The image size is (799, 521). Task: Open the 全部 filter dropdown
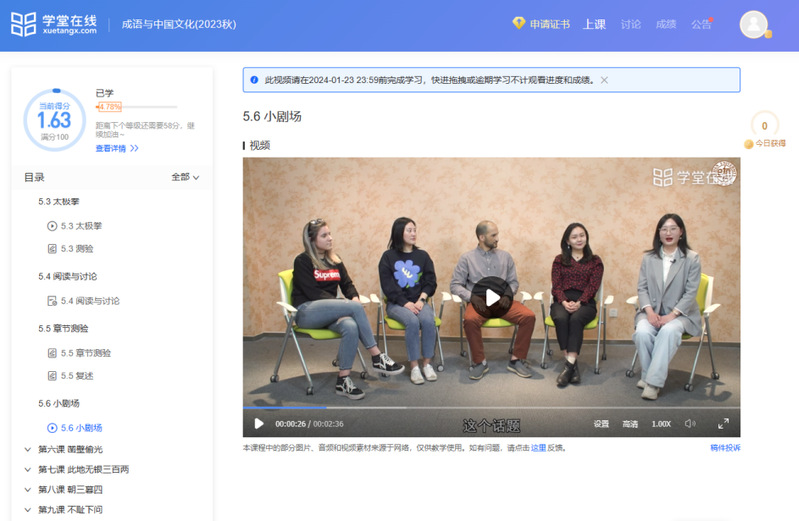[185, 177]
